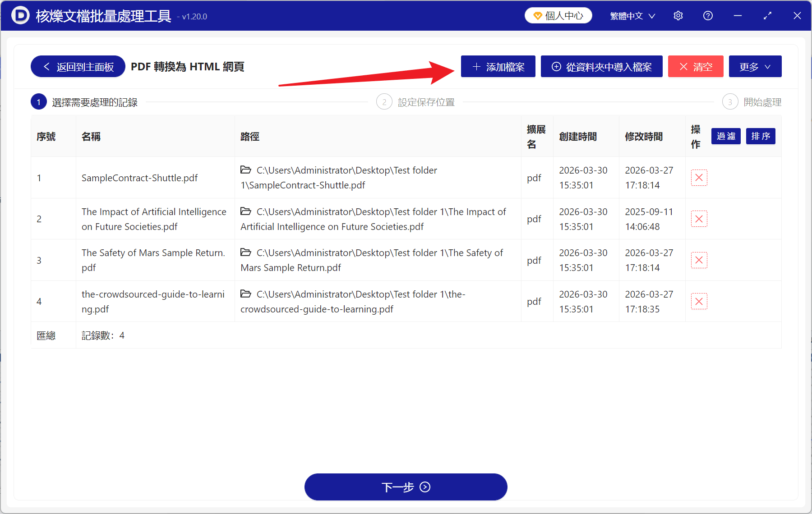Click the 返回到主面板 back button

[x=77, y=66]
